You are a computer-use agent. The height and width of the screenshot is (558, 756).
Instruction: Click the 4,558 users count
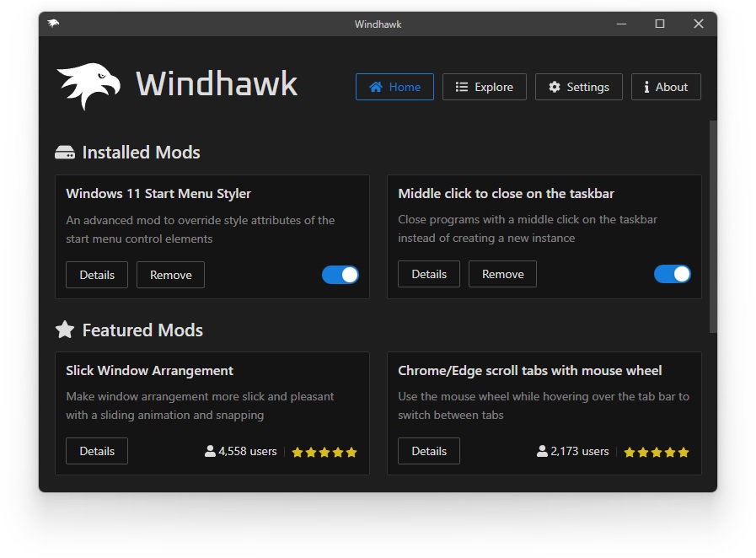pyautogui.click(x=247, y=451)
